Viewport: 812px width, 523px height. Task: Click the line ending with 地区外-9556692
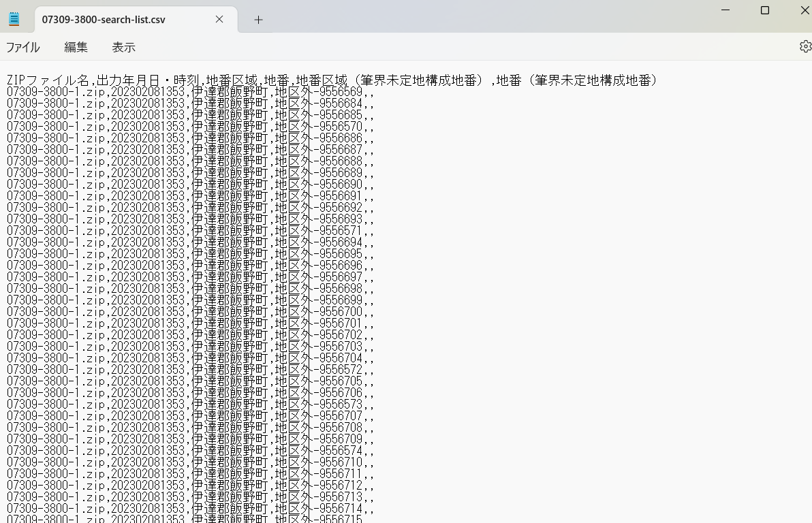point(190,208)
